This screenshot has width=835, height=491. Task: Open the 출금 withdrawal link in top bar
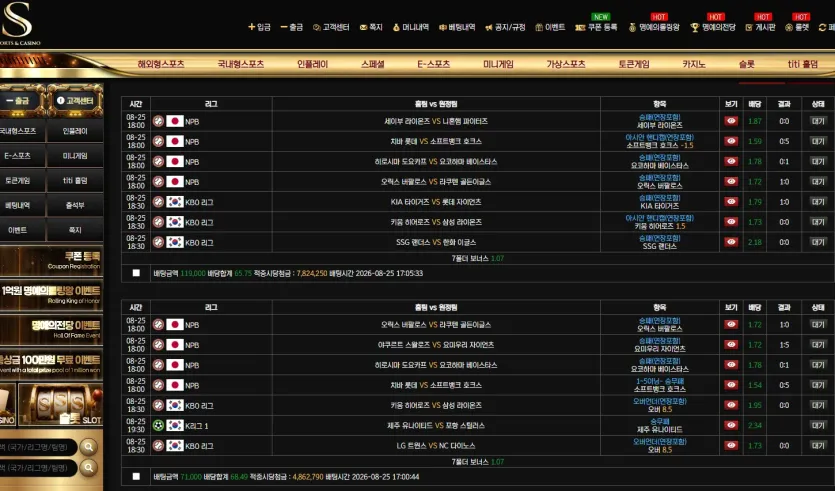tap(292, 27)
